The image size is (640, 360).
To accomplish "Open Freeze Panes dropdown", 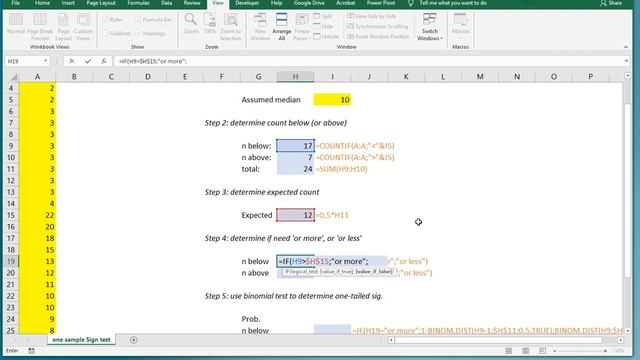I will [302, 27].
